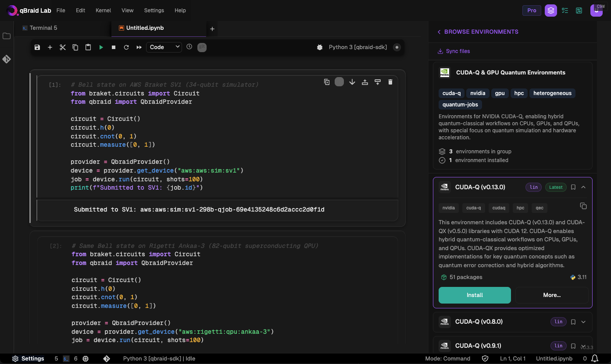
Task: Open the Settings menu in the menu bar
Action: pos(154,11)
